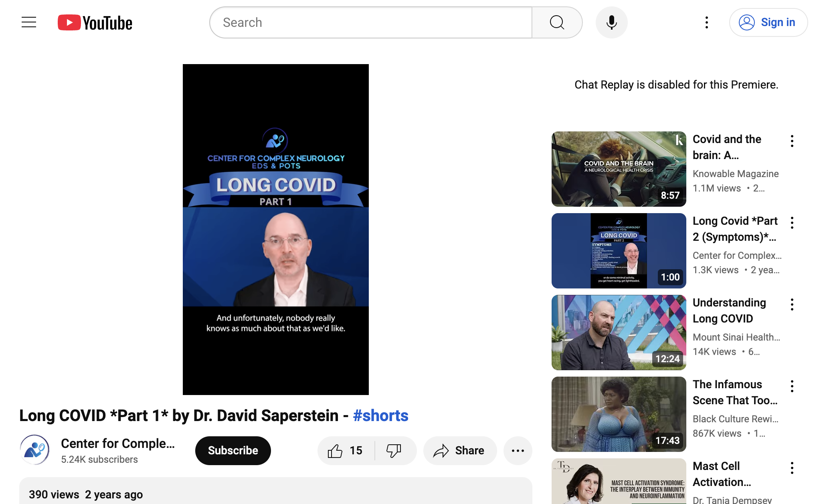Go to YouTube home via logo
821x504 pixels.
(x=95, y=22)
